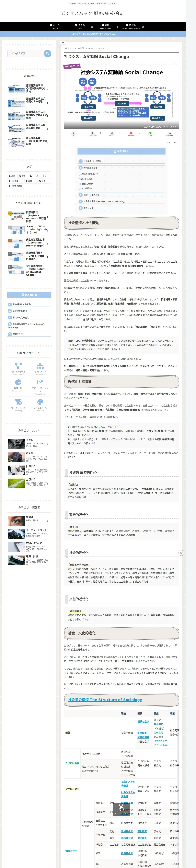This screenshot has width=196, height=868.
Task: Expand the スキル menu dropdown arrow
Action: 92,27
